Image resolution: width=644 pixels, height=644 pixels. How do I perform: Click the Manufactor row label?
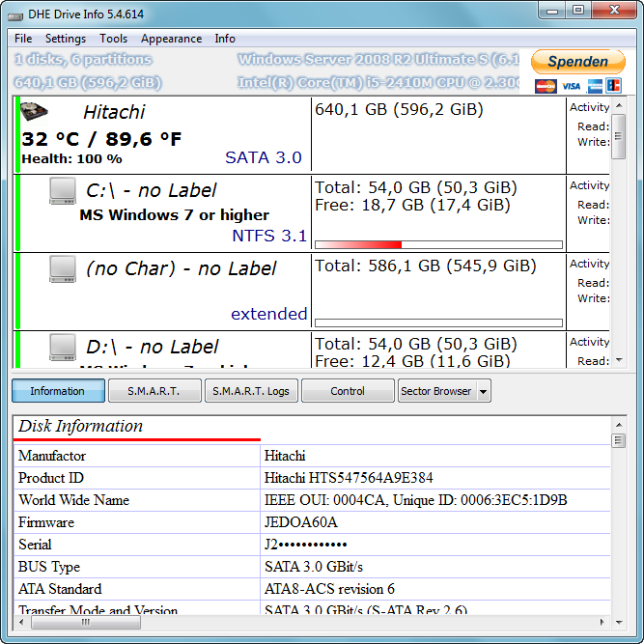coord(52,456)
